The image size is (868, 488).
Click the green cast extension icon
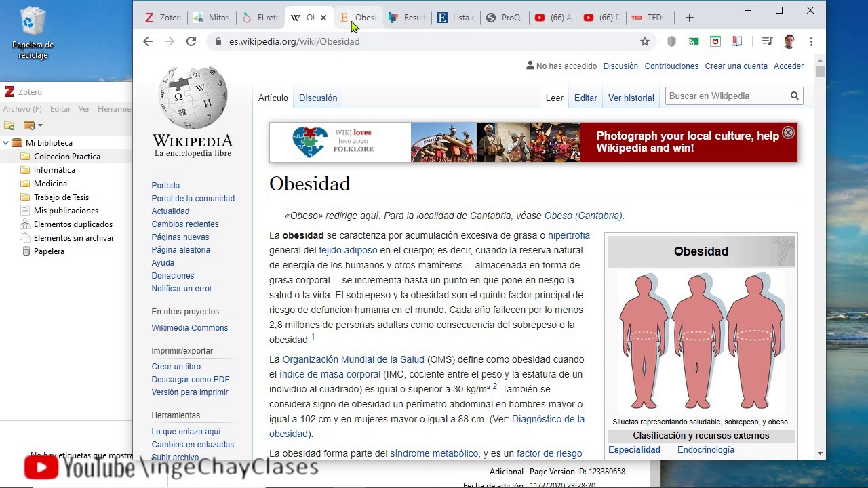coord(693,41)
